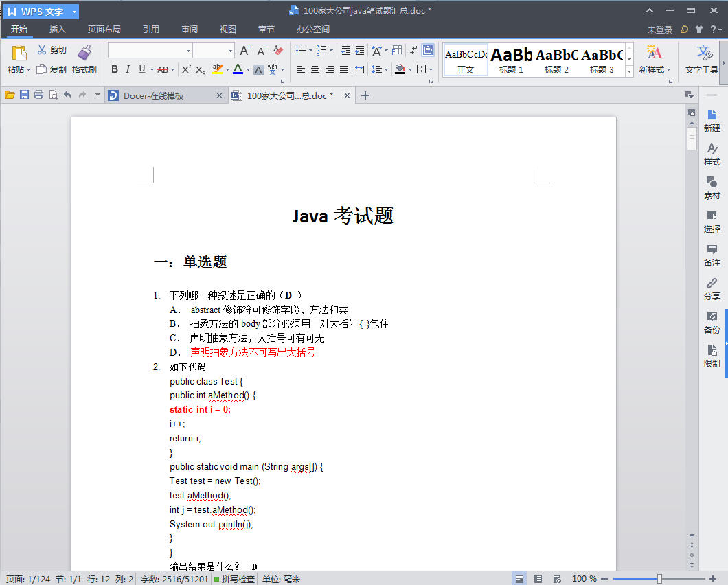
Task: Click the superscript X² icon
Action: (x=186, y=69)
